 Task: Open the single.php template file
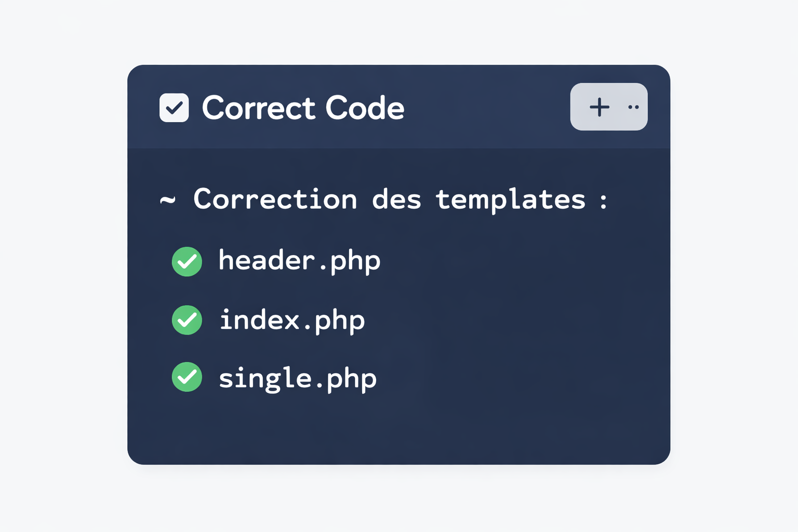297,378
